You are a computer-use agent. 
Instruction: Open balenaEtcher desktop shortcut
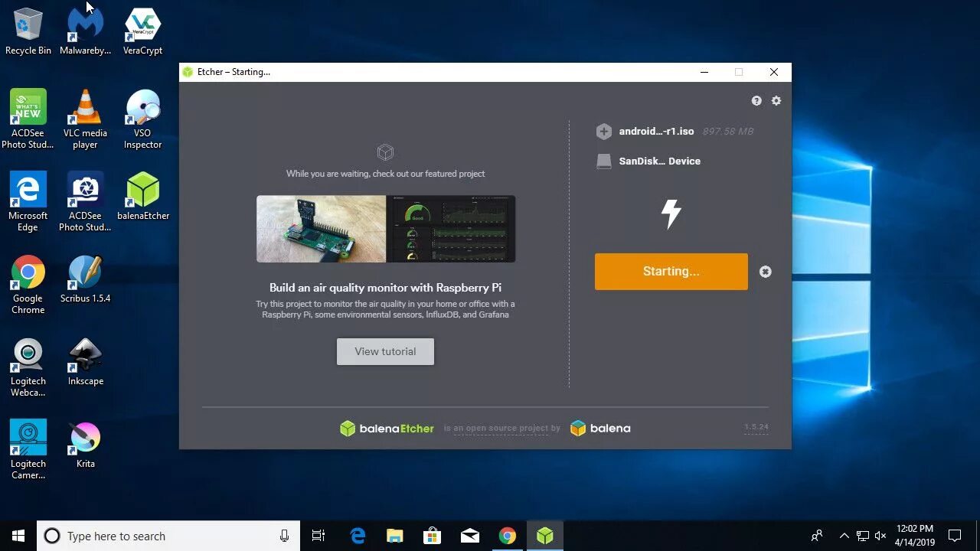click(143, 197)
